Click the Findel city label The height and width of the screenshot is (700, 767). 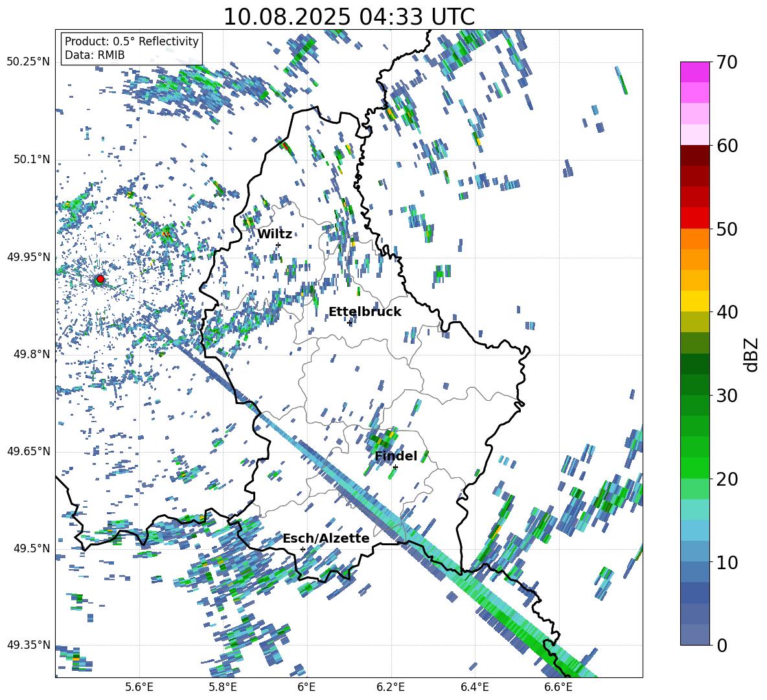(396, 456)
